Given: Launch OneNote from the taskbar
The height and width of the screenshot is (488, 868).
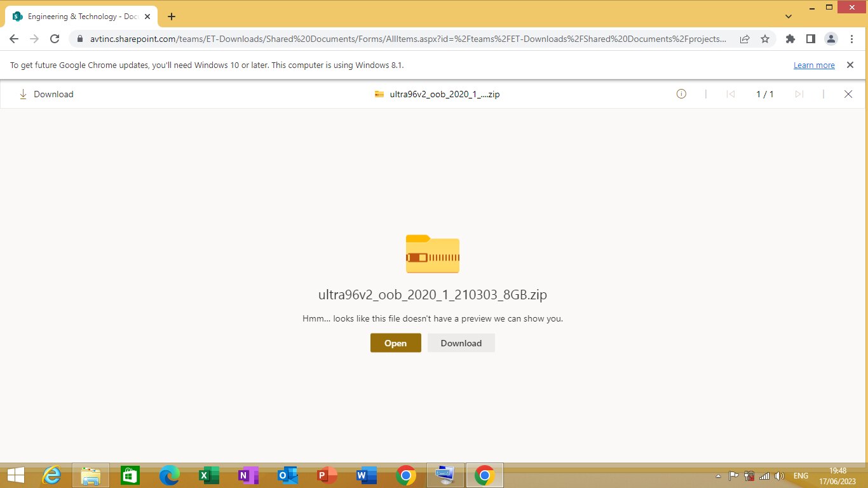Looking at the screenshot, I should pos(248,475).
